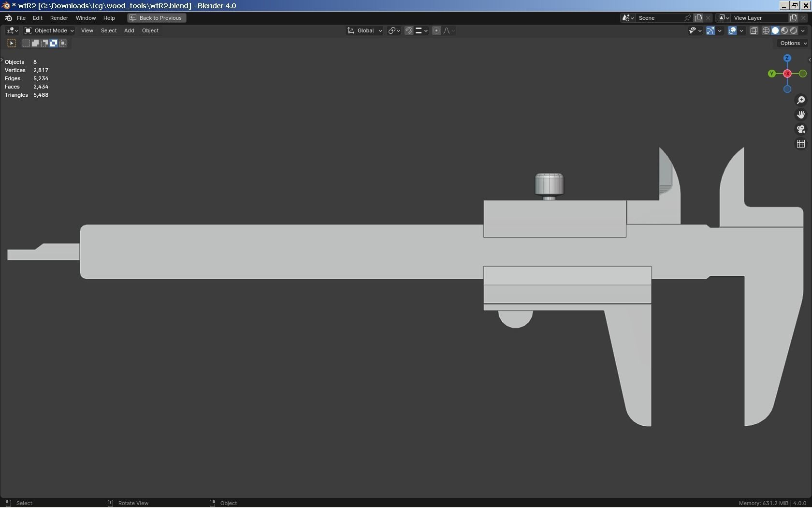Remove the view layer using the X icon

click(x=804, y=18)
